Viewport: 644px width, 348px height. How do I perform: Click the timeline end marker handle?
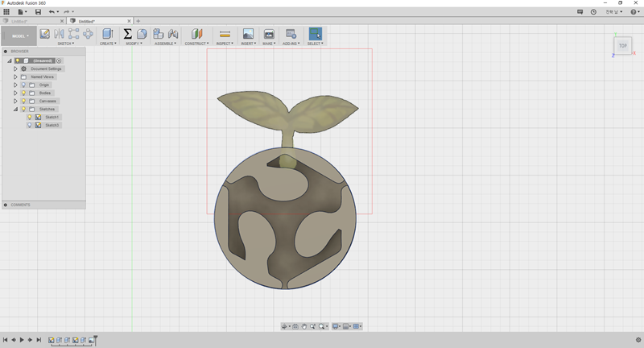pyautogui.click(x=95, y=339)
